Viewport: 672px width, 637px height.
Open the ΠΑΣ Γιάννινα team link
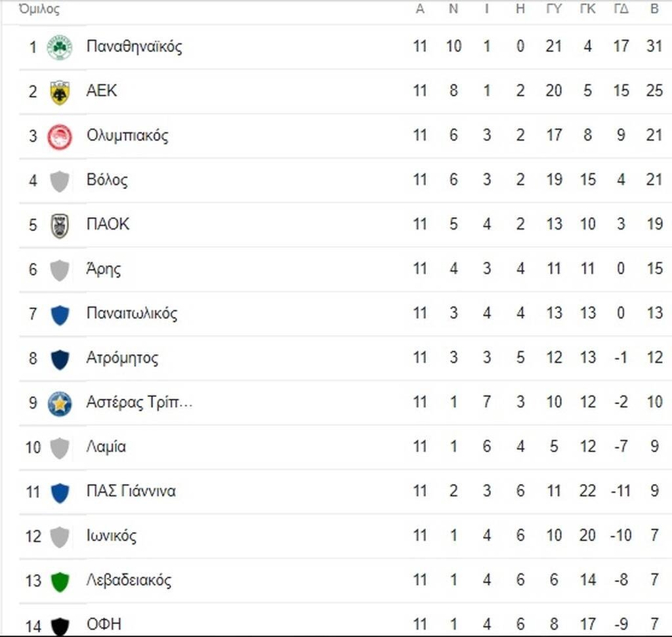click(131, 491)
